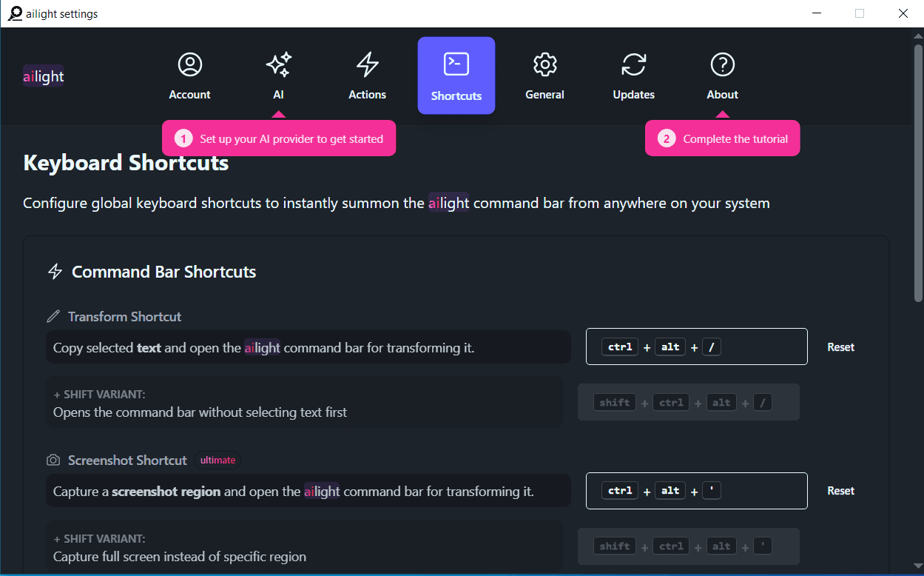Click the ' key in Screenshot Shortcut

[712, 491]
